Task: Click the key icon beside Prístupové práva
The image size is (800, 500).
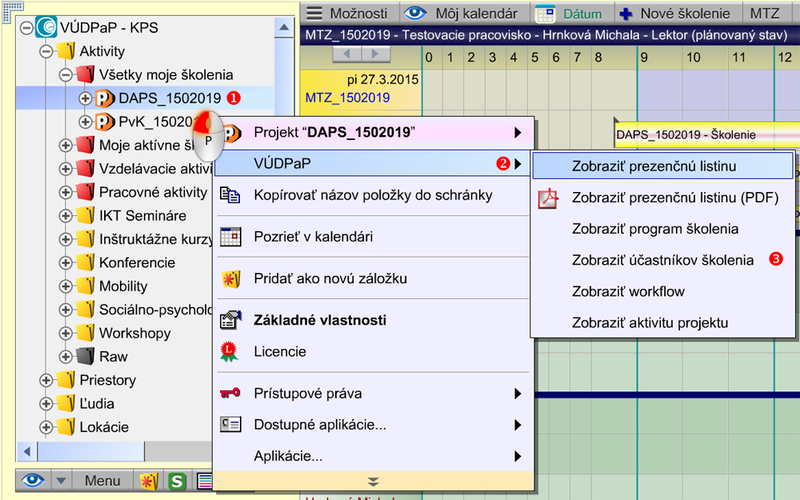Action: [230, 393]
